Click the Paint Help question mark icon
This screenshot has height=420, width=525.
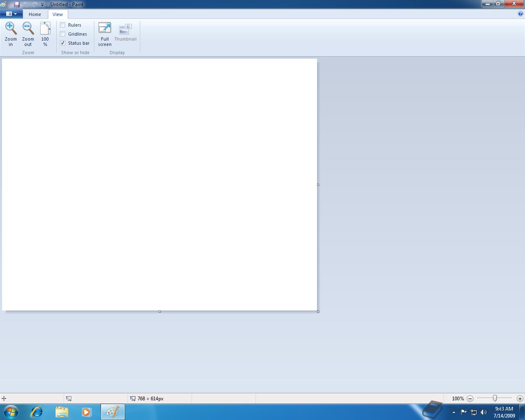[520, 14]
